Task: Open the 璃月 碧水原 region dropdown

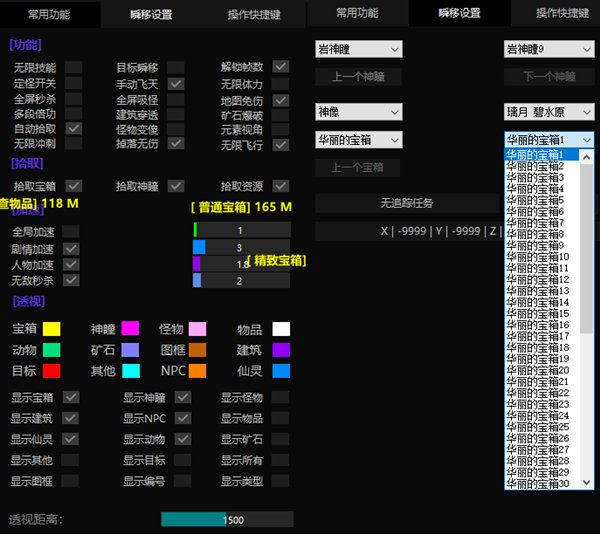Action: [x=549, y=113]
